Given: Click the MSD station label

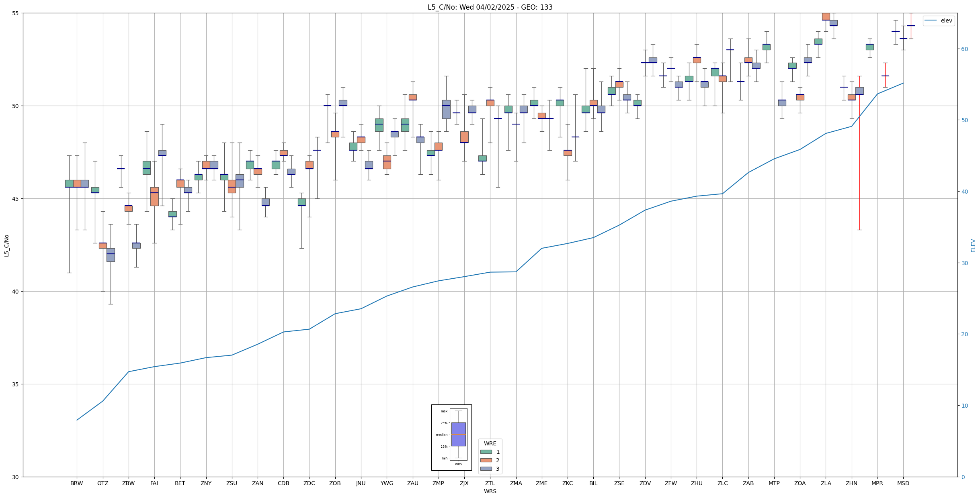Looking at the screenshot, I should (903, 484).
